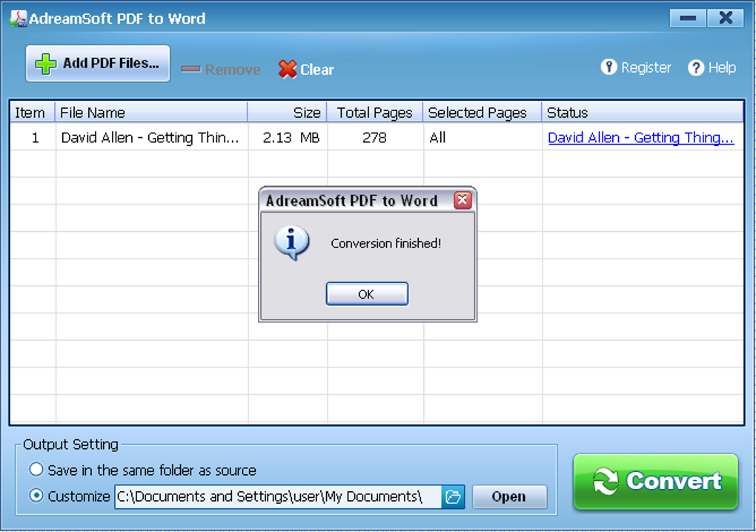This screenshot has width=756, height=532.
Task: Click the Total Pages column header
Action: pos(374,113)
